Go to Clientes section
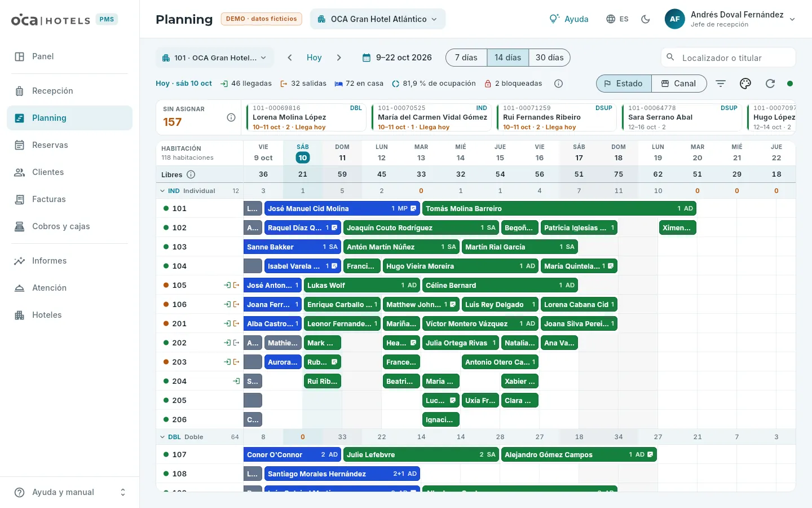The image size is (812, 508). pos(70,172)
